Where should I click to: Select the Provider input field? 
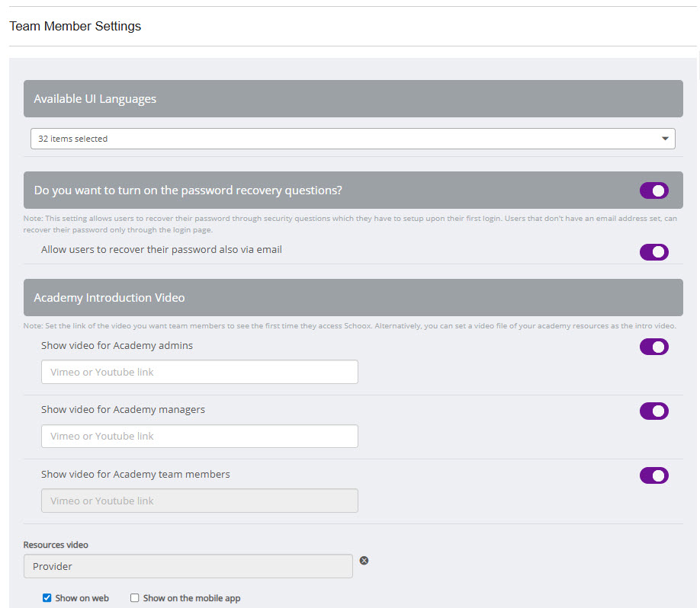[x=188, y=566]
